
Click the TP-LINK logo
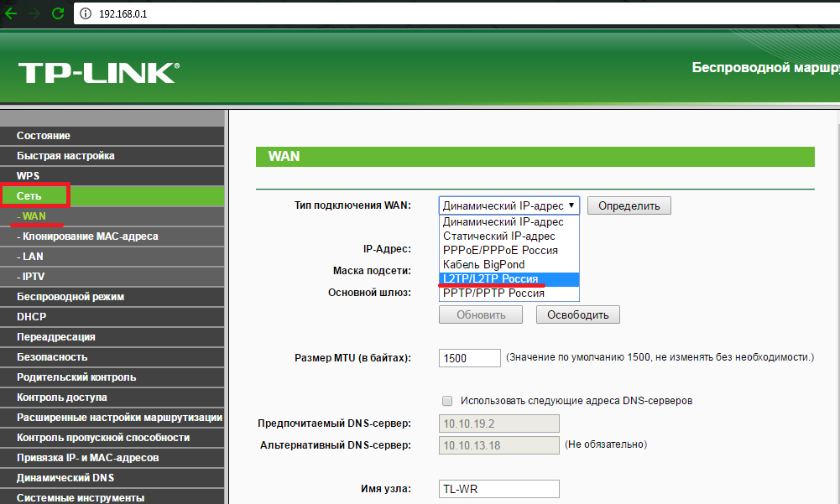point(99,73)
